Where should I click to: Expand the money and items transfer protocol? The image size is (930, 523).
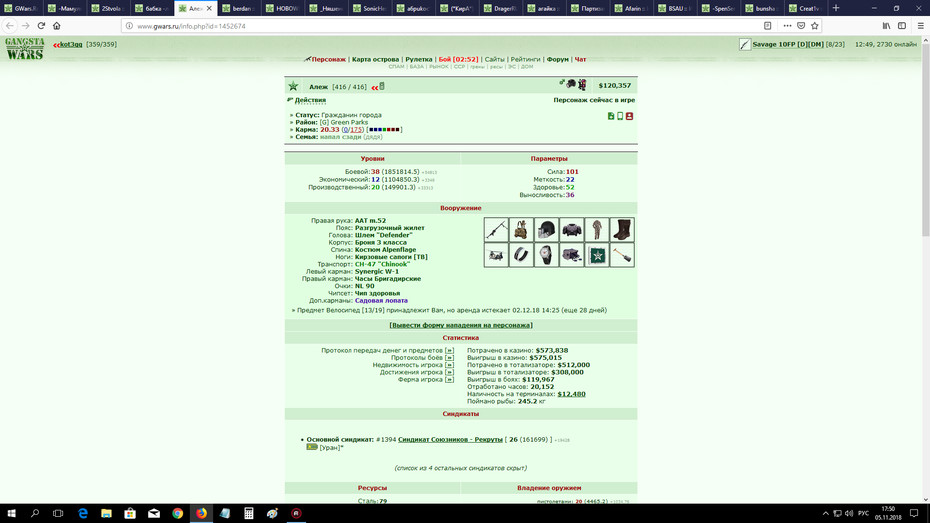[x=449, y=350]
